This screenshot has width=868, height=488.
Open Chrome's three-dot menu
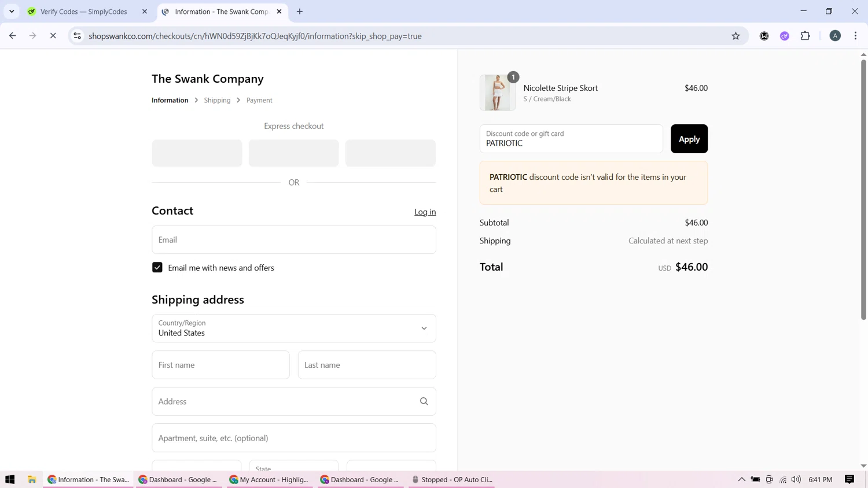coord(855,36)
